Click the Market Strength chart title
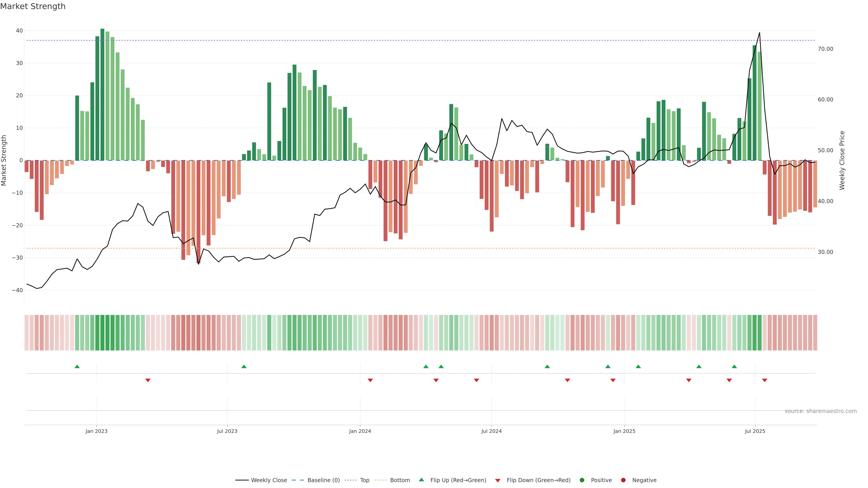The width and height of the screenshot is (868, 488). 33,6
